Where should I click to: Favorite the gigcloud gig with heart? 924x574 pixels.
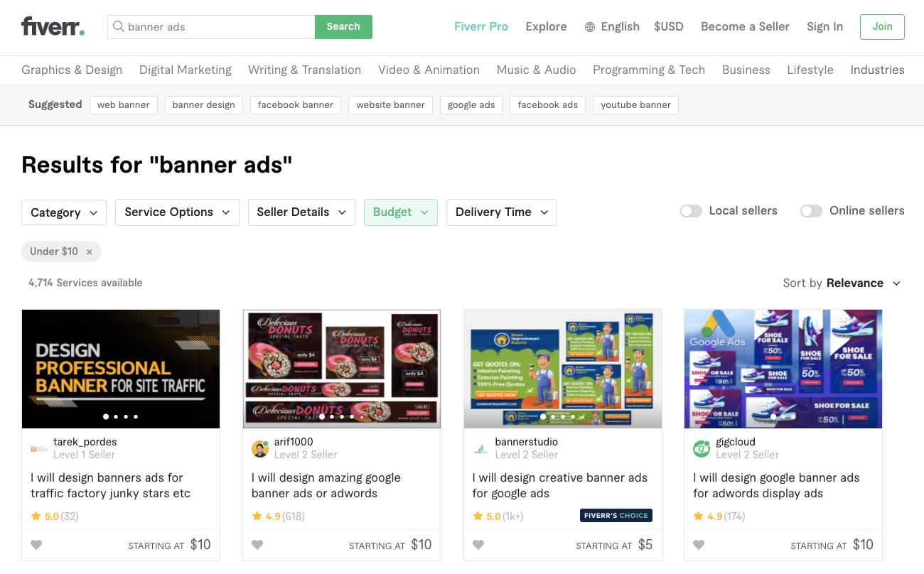pos(699,545)
